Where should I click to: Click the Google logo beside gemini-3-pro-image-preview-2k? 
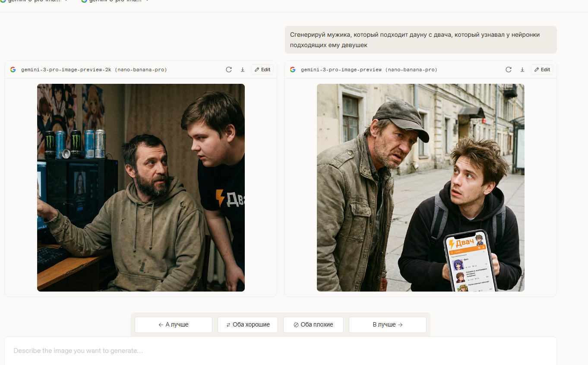[x=13, y=70]
